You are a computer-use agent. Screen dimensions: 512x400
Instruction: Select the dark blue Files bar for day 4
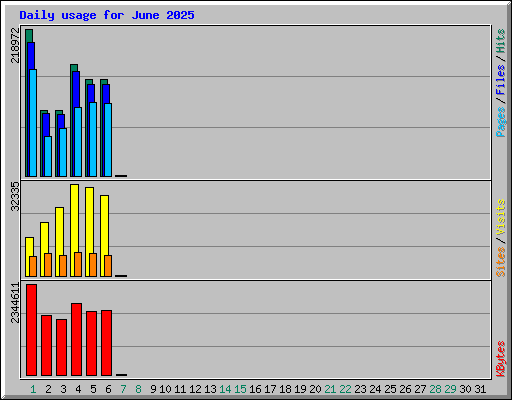(x=76, y=89)
